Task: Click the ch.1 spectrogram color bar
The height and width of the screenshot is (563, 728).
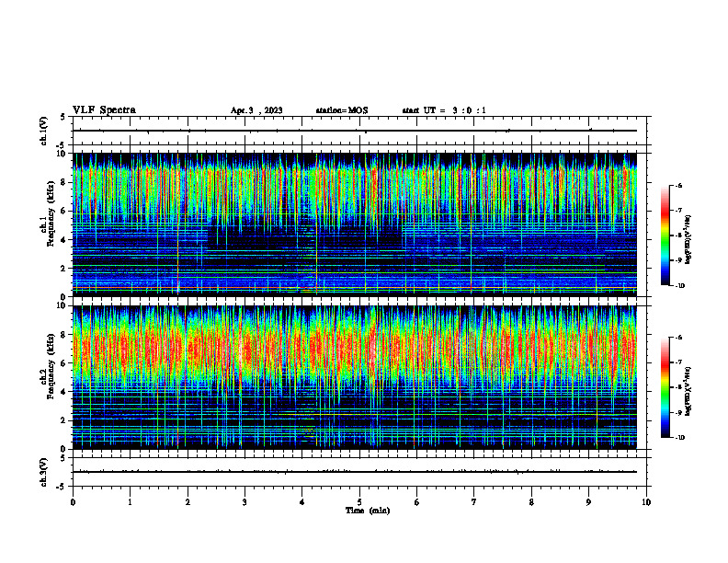Action: coord(665,236)
